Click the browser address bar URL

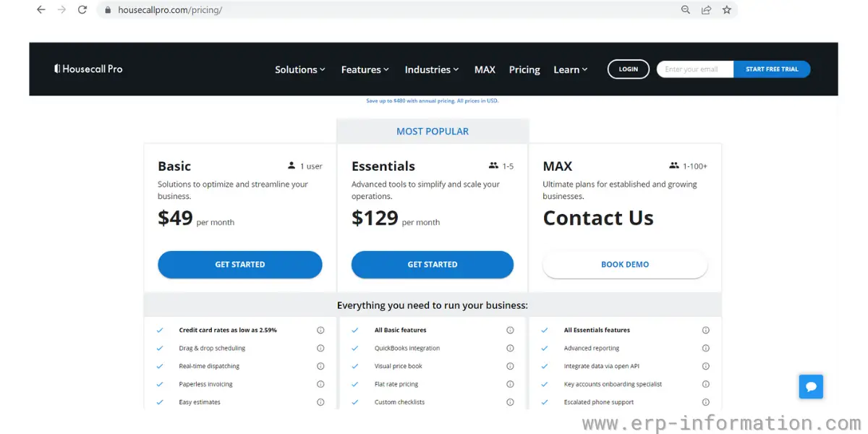point(170,10)
